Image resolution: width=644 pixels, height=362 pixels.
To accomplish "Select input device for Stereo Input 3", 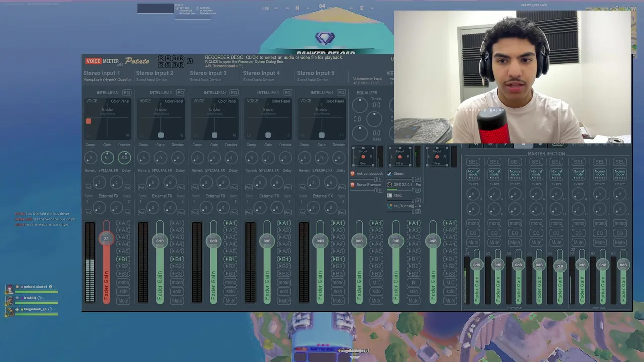I will 205,80.
